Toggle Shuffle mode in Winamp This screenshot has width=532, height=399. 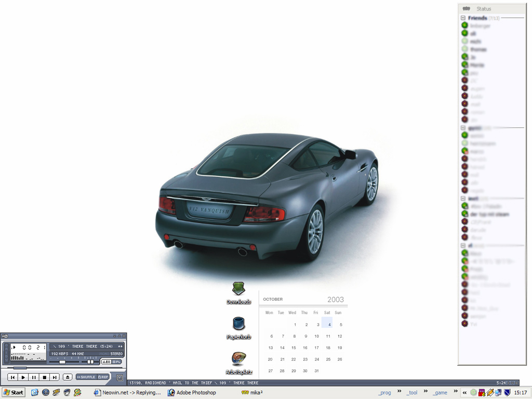click(86, 377)
